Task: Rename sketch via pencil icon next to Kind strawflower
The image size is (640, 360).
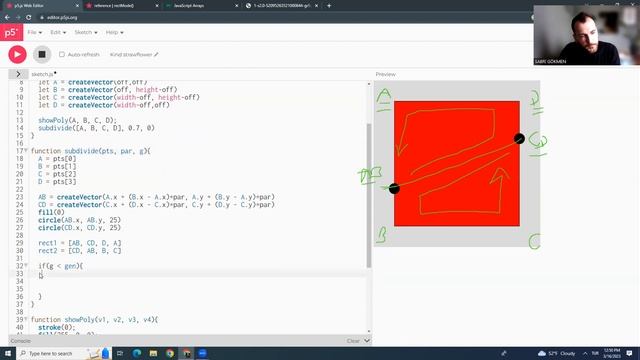Action: pos(156,54)
